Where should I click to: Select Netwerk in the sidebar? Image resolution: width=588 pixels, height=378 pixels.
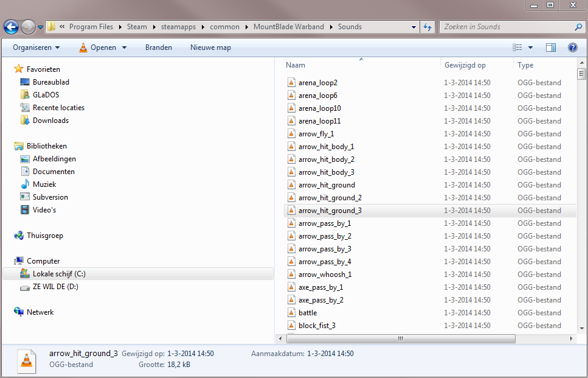(34, 312)
